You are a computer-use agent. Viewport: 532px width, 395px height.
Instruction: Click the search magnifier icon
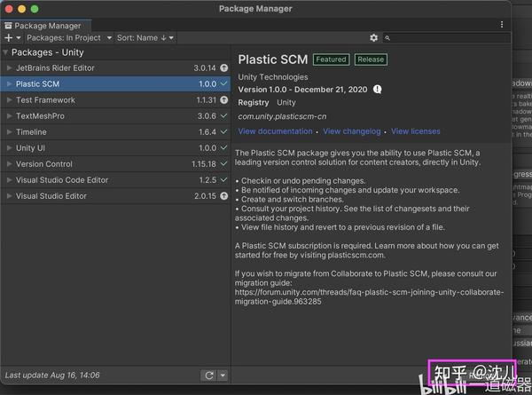pos(387,38)
